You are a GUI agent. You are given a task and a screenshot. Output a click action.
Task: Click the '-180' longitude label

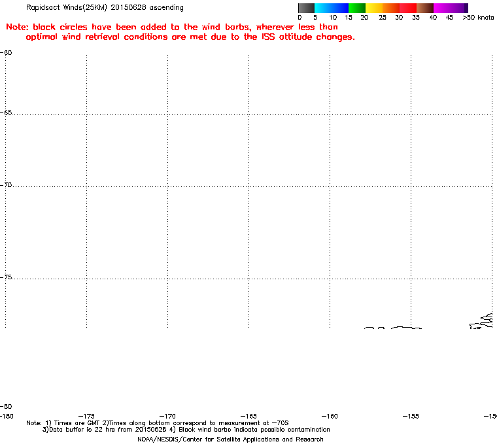click(7, 416)
